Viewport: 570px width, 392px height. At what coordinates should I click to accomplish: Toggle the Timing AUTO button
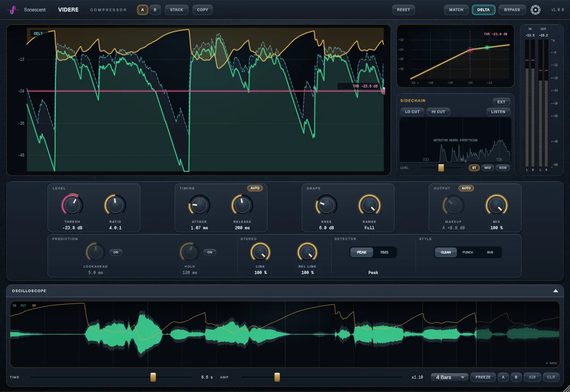tap(255, 188)
